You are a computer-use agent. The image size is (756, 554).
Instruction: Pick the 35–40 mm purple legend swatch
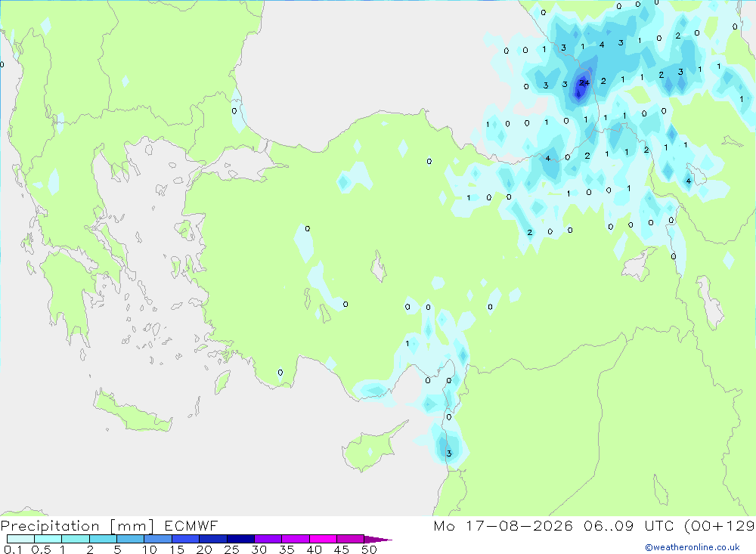pos(296,539)
